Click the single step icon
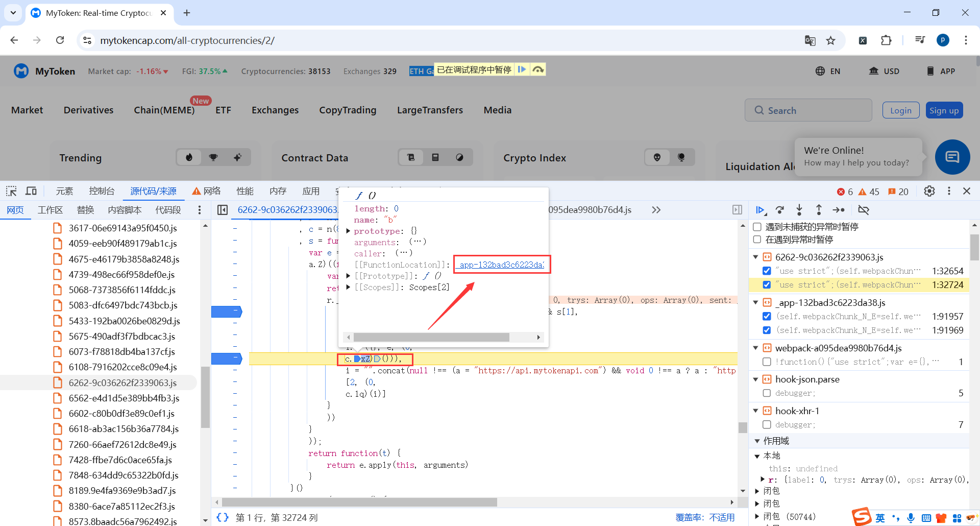 coord(839,210)
